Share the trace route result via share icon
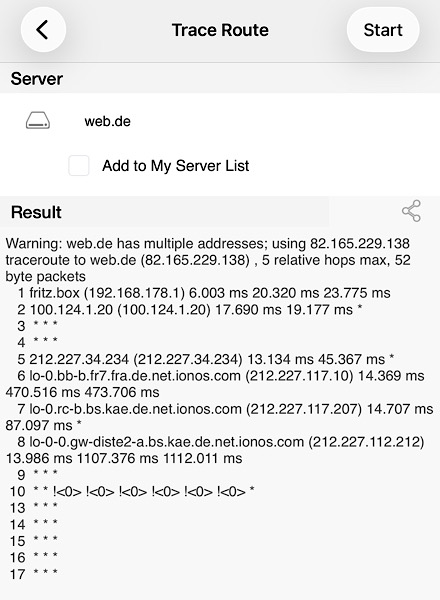Image resolution: width=440 pixels, height=600 pixels. (411, 211)
